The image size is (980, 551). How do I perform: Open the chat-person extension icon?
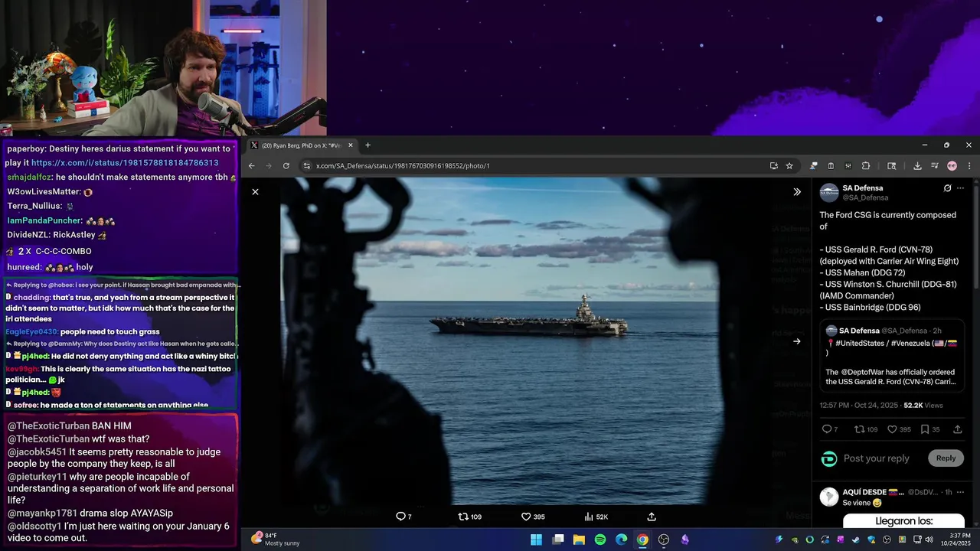click(813, 165)
